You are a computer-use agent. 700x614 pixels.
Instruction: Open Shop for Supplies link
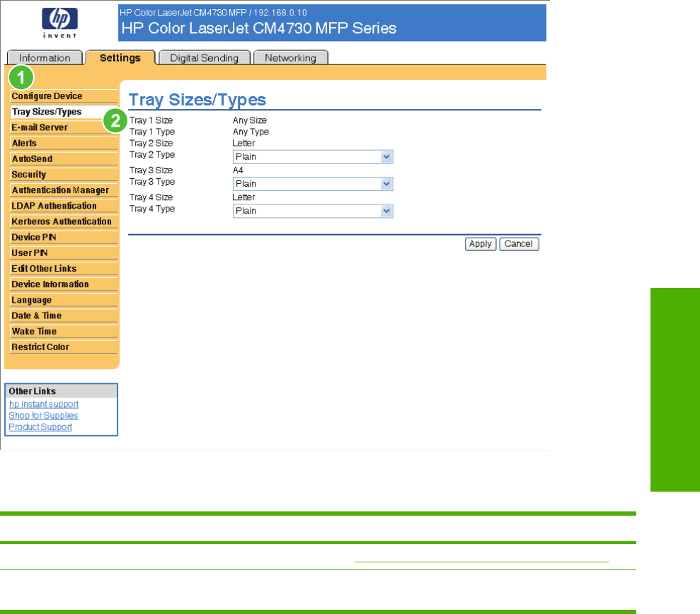click(43, 415)
